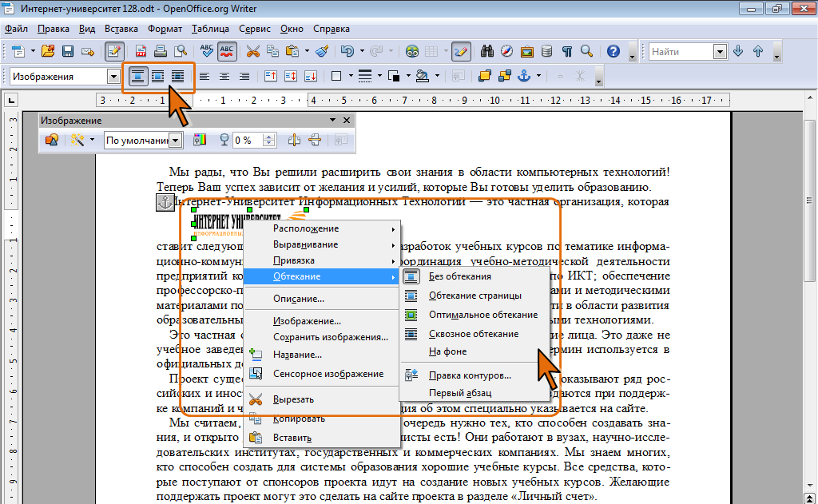Open the image Color settings icon
The height and width of the screenshot is (504, 818).
point(200,140)
